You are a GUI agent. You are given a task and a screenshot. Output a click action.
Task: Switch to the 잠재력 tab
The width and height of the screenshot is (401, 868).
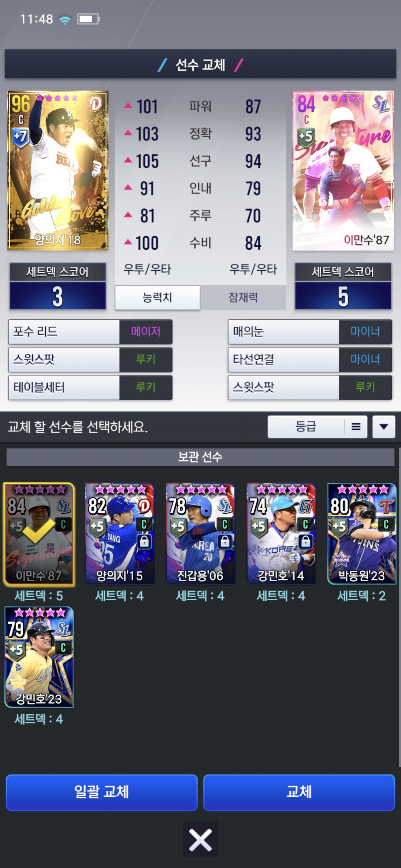pos(243,297)
